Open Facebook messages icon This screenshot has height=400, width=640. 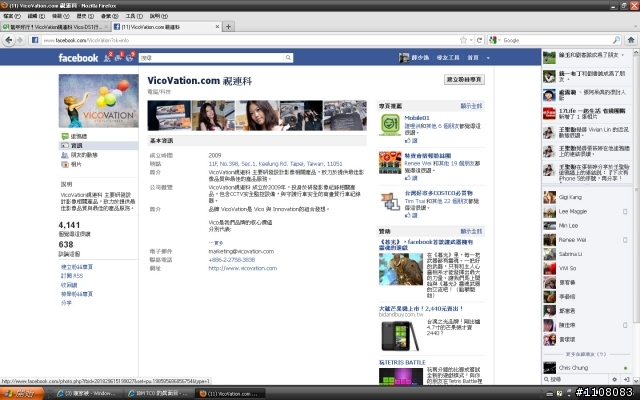click(118, 58)
